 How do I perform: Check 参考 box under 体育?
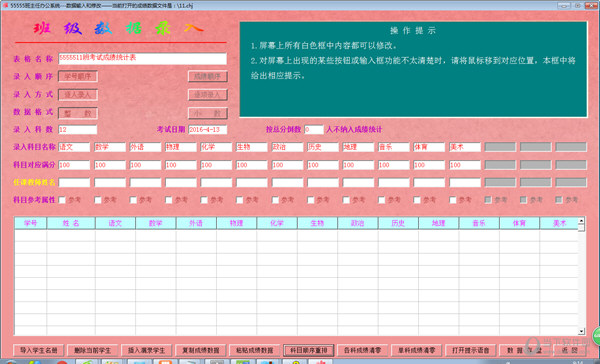coord(417,200)
